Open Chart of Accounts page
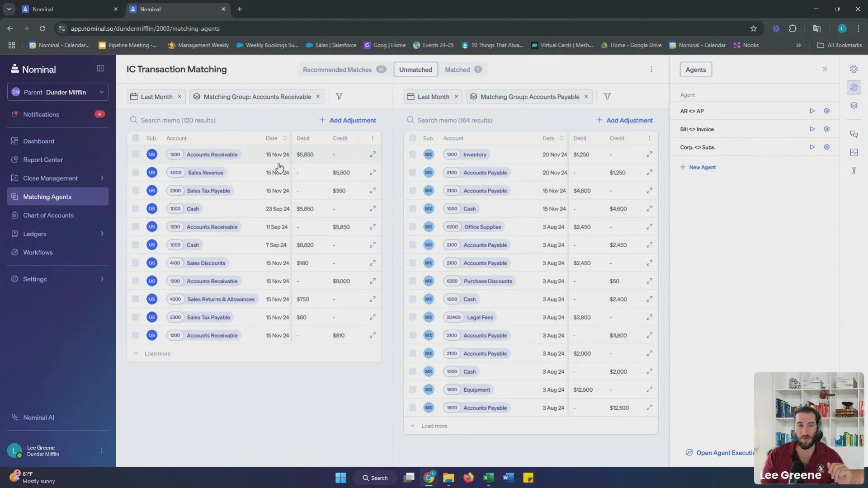The image size is (868, 488). tap(58, 215)
